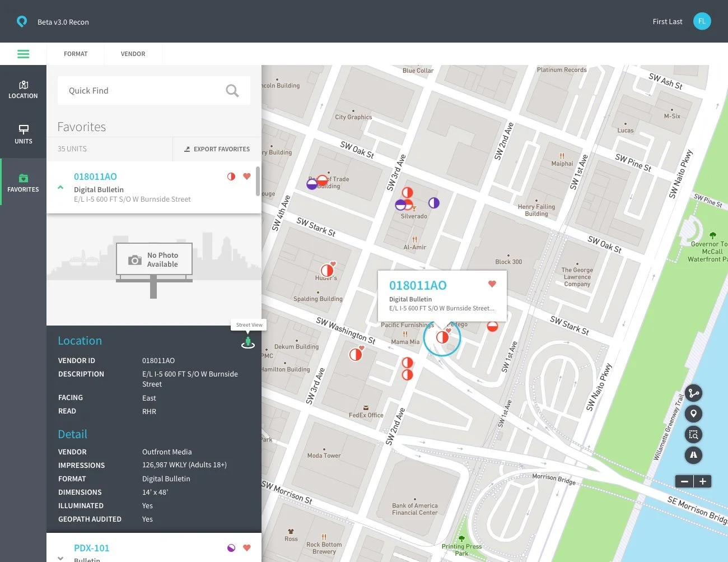Click the 35 UNITS count
This screenshot has height=562, width=728.
coord(72,149)
